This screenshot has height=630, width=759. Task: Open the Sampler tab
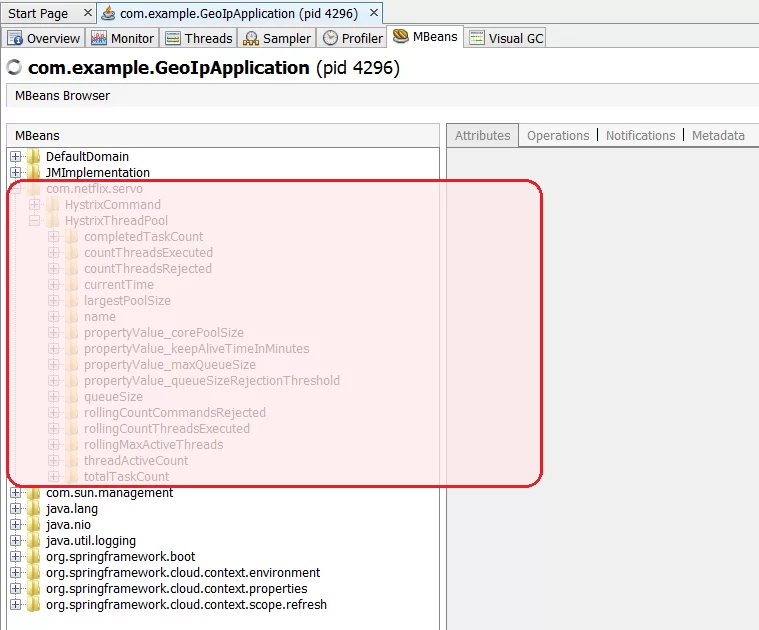point(277,38)
